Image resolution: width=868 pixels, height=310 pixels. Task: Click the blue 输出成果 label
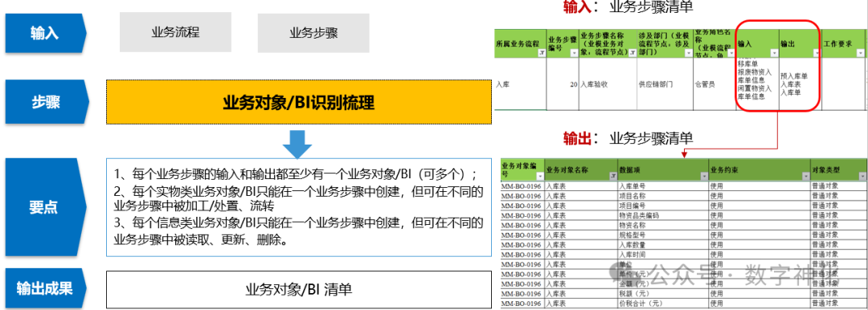(x=45, y=289)
